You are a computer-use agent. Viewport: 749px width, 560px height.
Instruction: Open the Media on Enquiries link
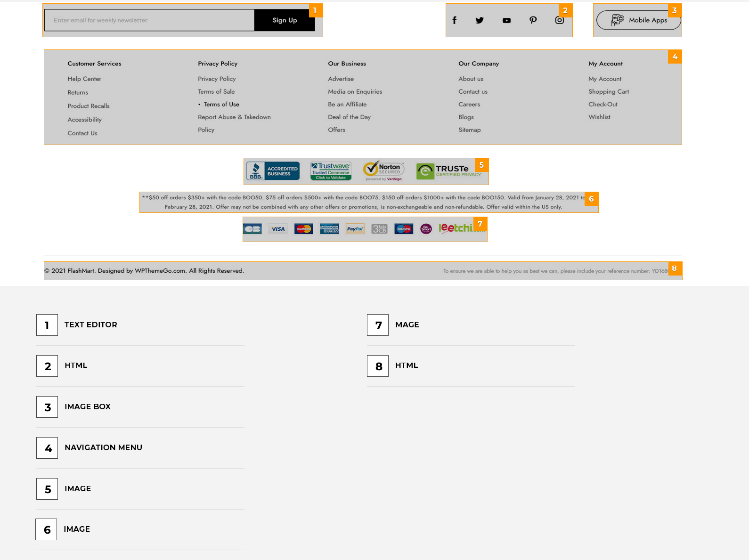(x=355, y=92)
